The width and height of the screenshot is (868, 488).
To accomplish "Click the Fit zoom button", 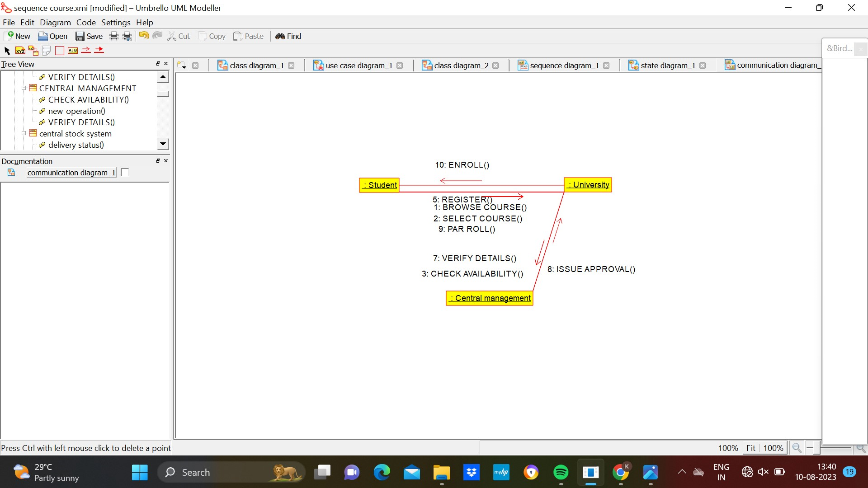I will click(x=750, y=448).
